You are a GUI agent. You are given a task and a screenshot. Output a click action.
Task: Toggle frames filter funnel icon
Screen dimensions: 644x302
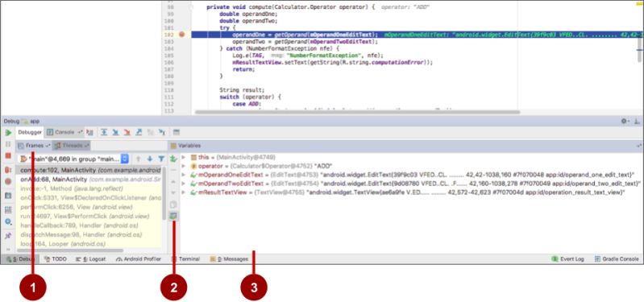[x=161, y=159]
